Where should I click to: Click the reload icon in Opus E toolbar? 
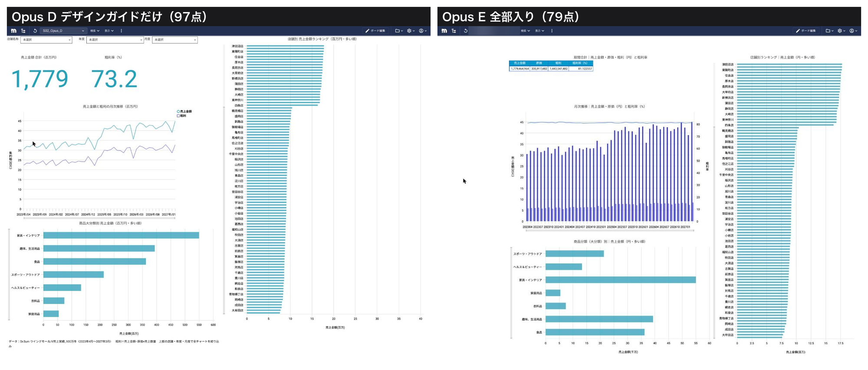pos(466,31)
